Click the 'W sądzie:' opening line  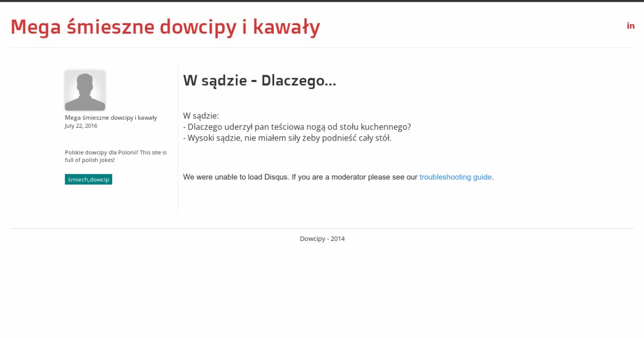[x=201, y=116]
